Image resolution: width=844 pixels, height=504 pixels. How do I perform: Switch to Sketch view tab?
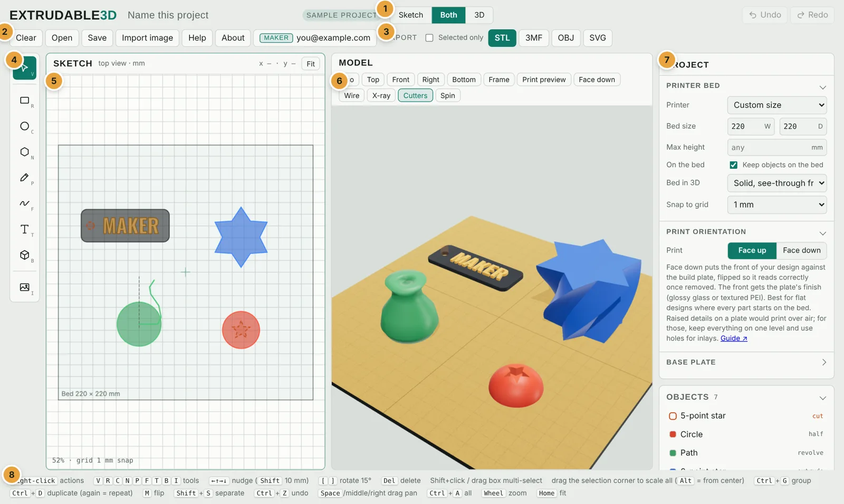click(411, 15)
